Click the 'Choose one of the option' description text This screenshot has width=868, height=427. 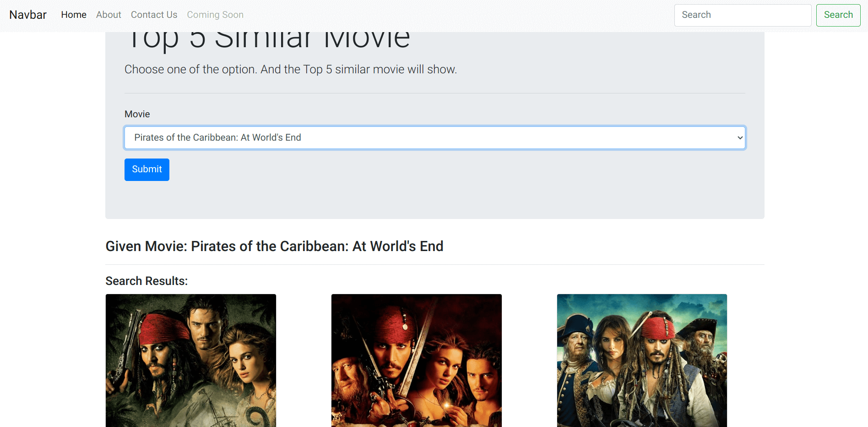(x=291, y=69)
